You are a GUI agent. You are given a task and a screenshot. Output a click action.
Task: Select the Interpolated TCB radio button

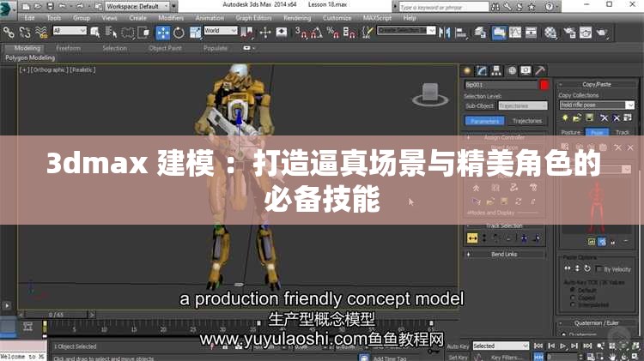(573, 304)
